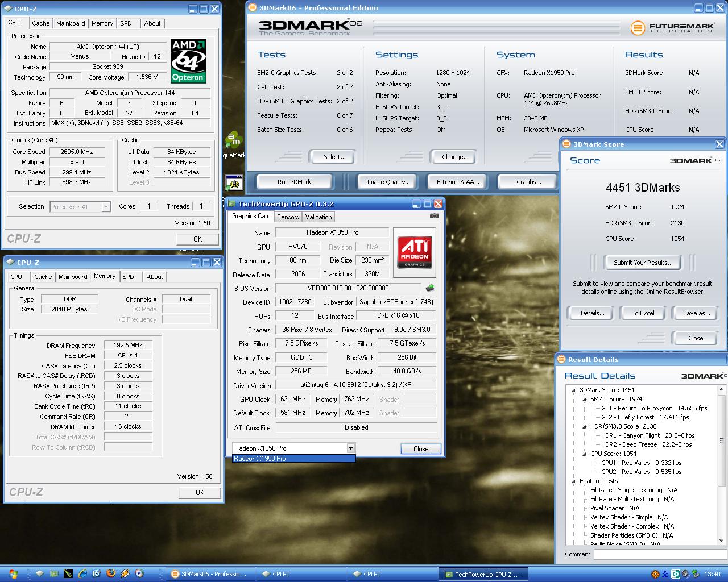Click the BIOS Version field in GPU-Z

coord(348,288)
